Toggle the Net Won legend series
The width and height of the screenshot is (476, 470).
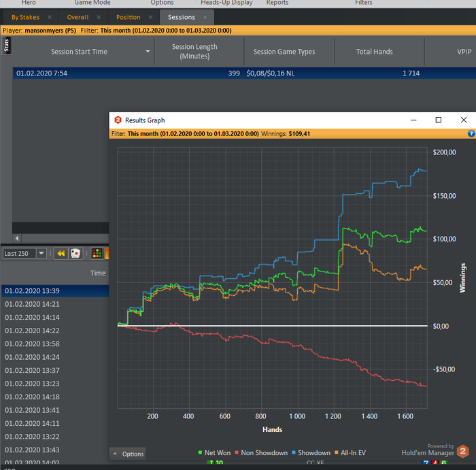click(215, 453)
